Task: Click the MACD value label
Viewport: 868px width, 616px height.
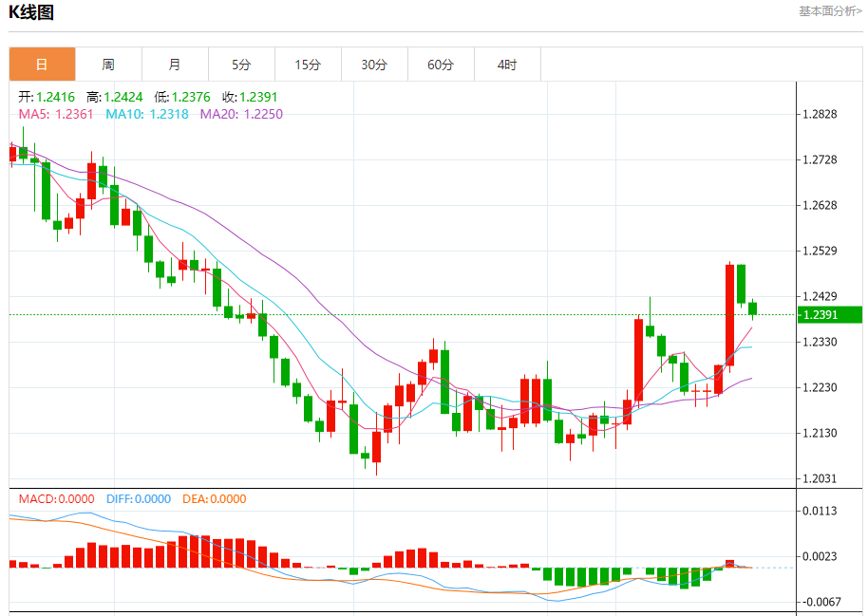Action: (x=56, y=498)
